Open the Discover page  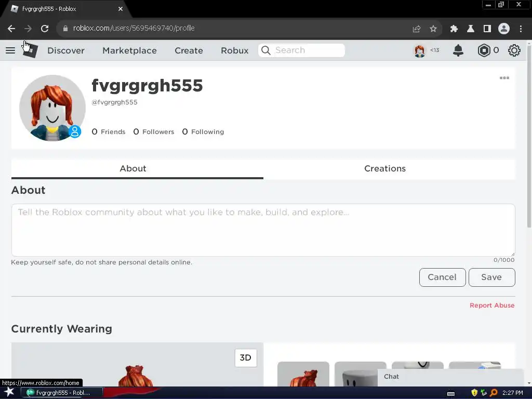[66, 50]
